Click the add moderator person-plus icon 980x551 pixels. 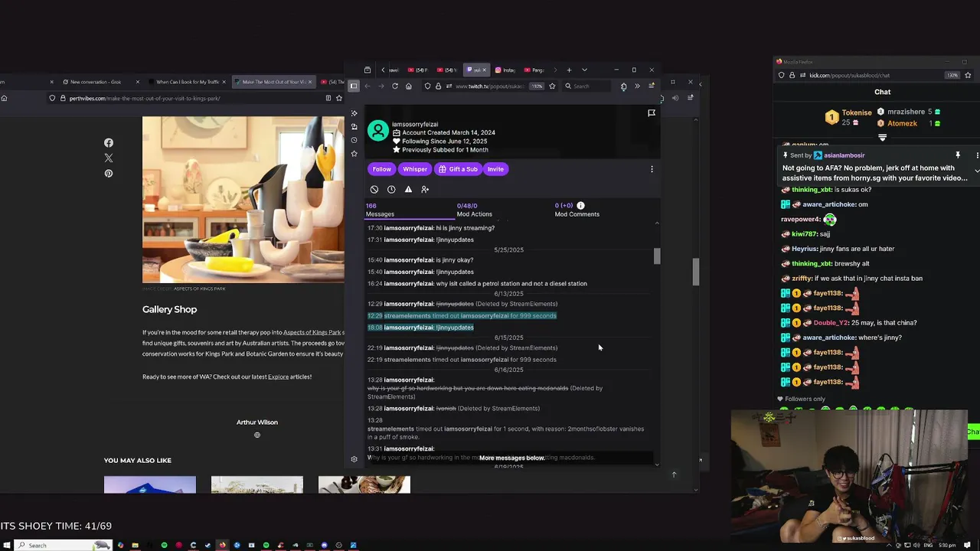pos(425,189)
